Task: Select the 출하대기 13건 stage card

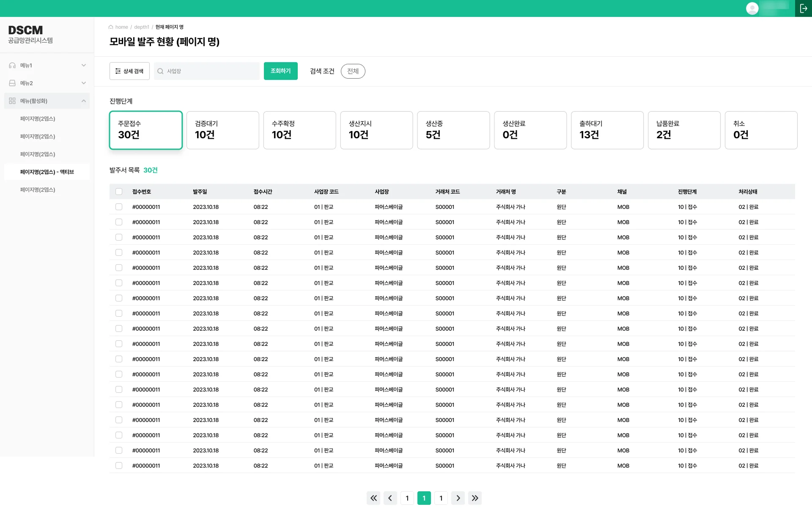Action: click(607, 130)
